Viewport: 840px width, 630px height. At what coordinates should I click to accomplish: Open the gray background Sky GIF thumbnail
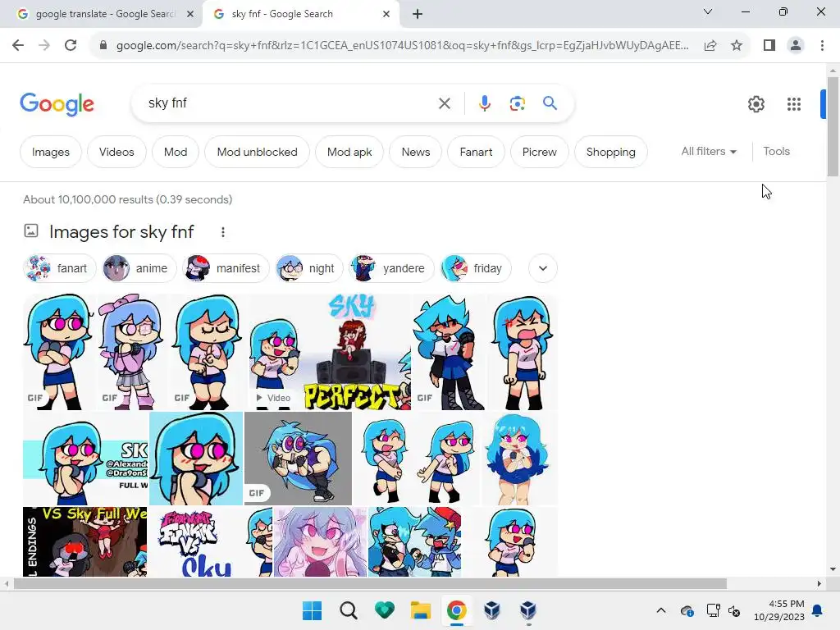tap(298, 459)
